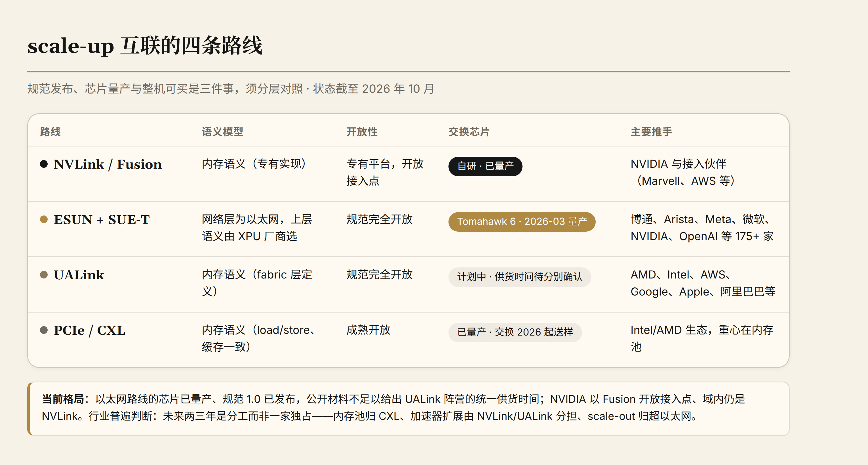Click the 网络层为以太网，上层语义由 XPU 厂商选 cell
Viewport: 868px width, 465px height.
(x=257, y=228)
